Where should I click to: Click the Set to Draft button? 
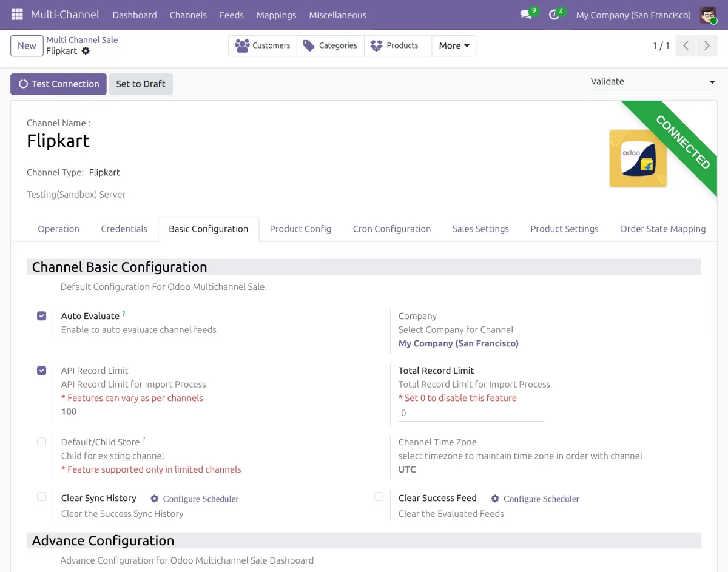click(141, 84)
